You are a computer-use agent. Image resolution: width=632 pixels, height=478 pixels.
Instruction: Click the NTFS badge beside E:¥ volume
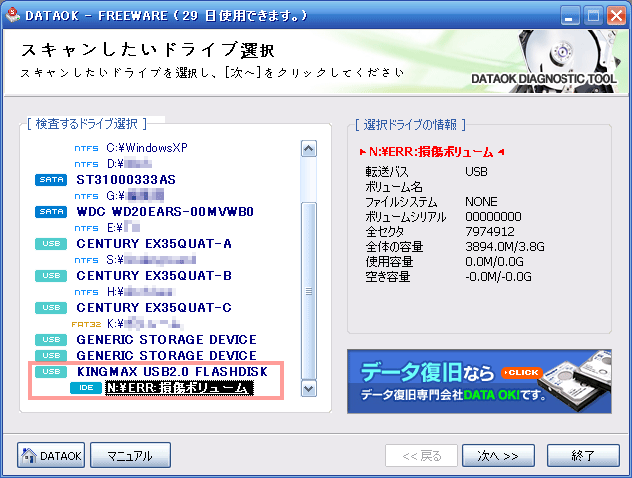86,228
